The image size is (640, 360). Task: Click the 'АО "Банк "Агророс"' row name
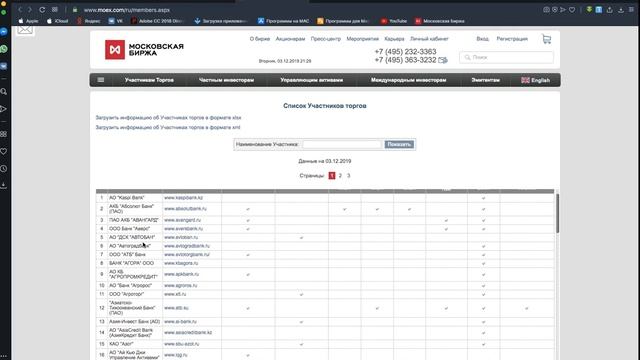click(130, 285)
